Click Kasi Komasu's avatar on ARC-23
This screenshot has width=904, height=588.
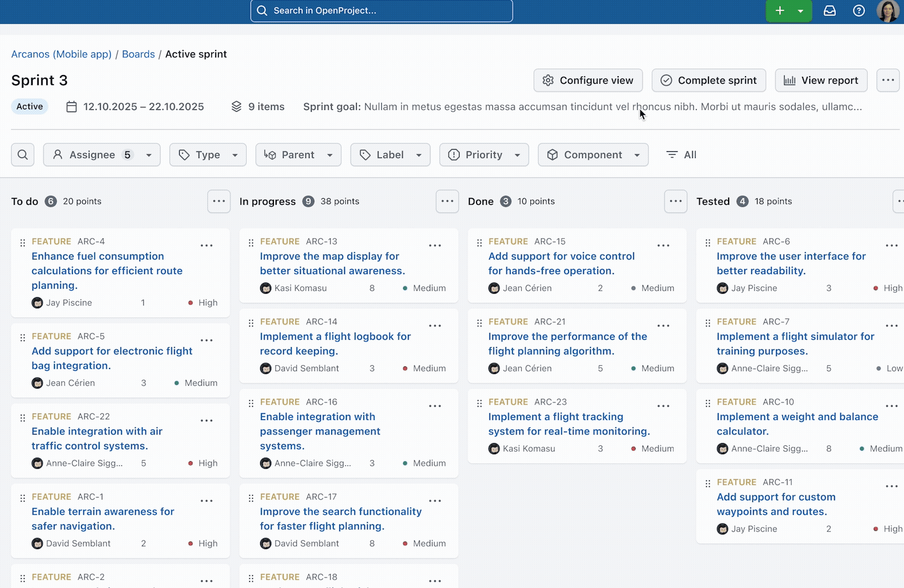(494, 449)
